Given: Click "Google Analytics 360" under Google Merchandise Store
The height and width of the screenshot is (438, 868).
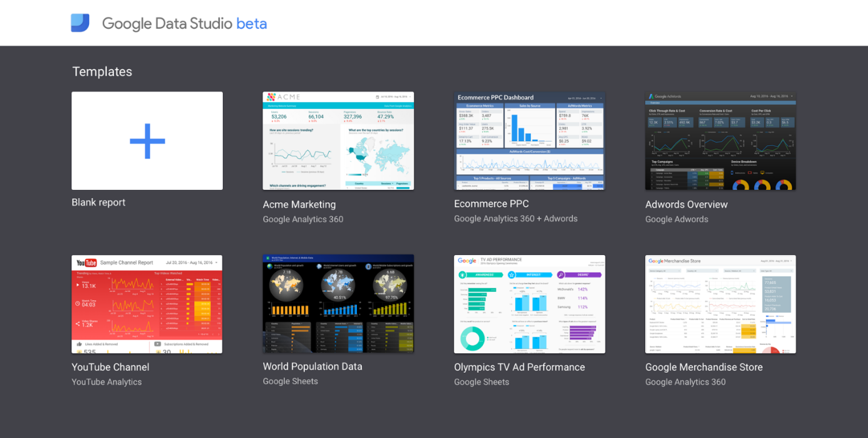Looking at the screenshot, I should 686,382.
